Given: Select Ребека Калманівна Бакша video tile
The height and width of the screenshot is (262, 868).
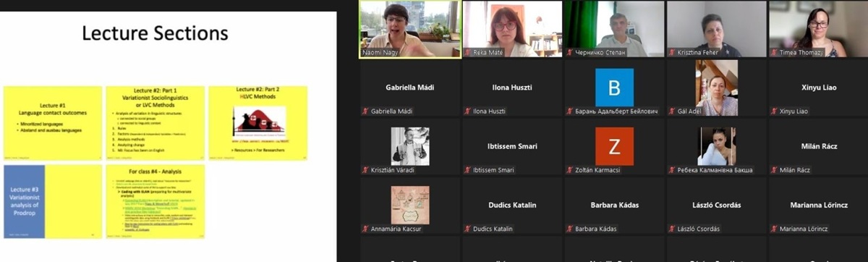Looking at the screenshot, I should pyautogui.click(x=716, y=146).
